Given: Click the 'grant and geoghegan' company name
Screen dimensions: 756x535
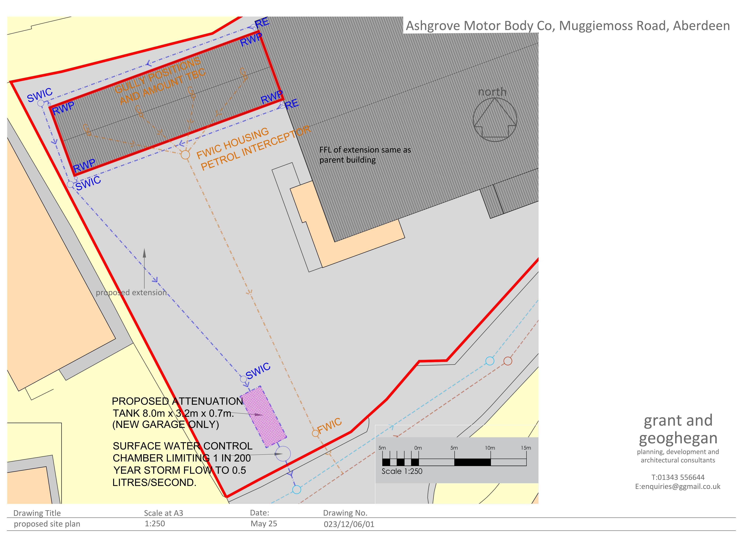Looking at the screenshot, I should (678, 429).
